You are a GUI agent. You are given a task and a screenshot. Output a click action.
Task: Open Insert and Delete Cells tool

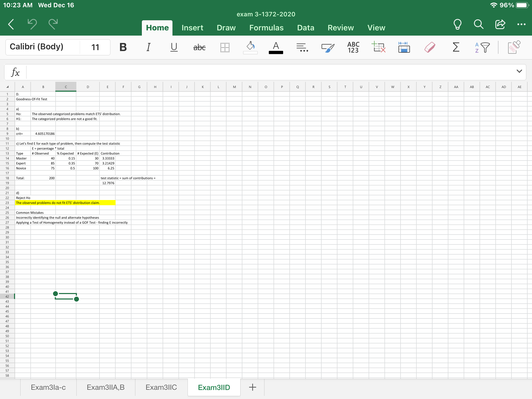click(x=379, y=47)
